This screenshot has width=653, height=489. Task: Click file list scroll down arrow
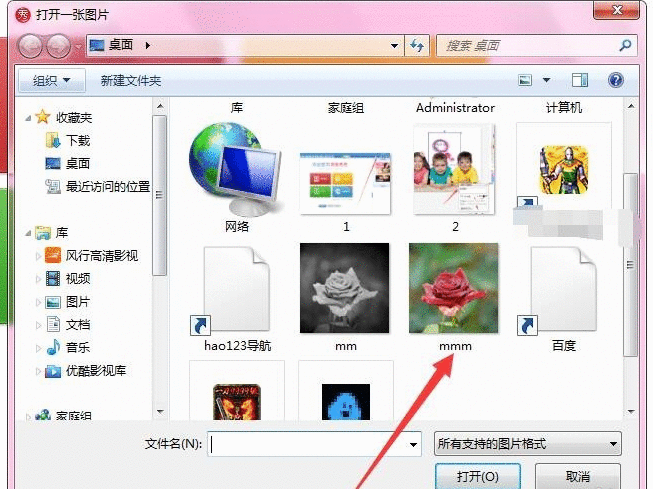(631, 412)
